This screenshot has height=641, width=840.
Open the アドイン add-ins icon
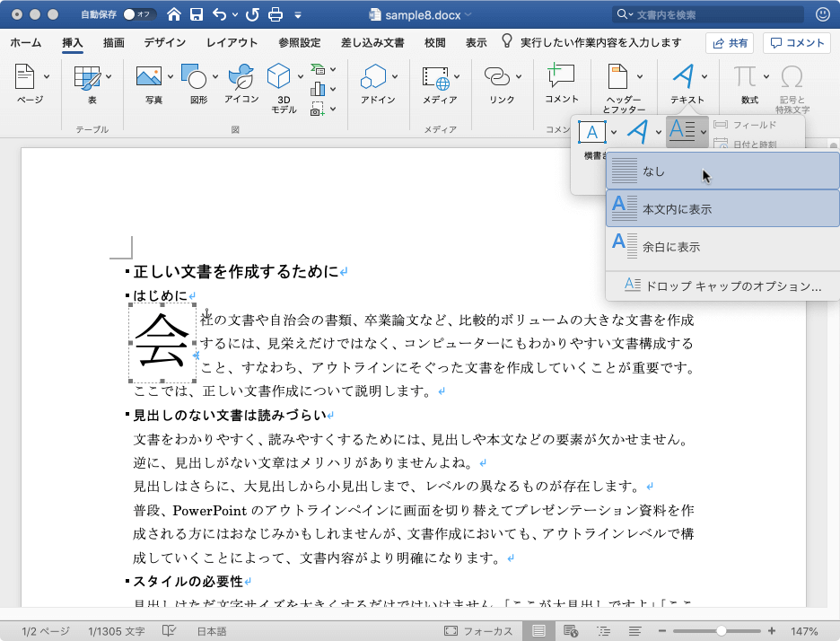[x=373, y=76]
